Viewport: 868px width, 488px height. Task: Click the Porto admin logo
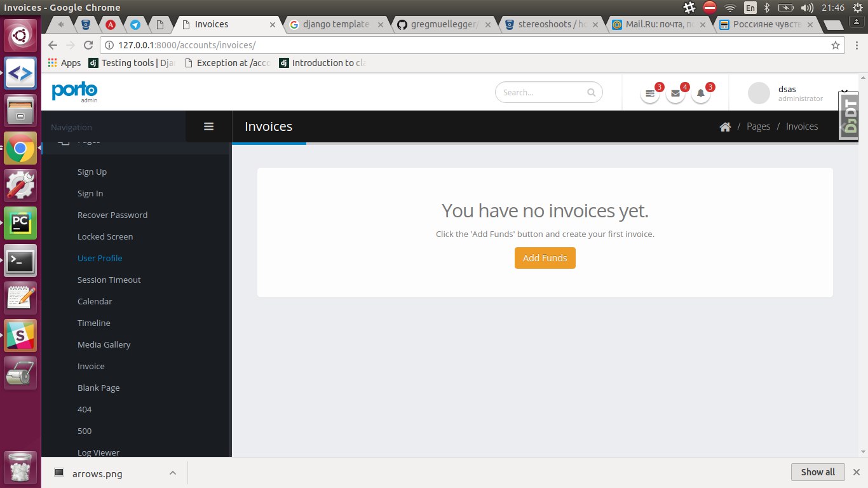tap(74, 91)
